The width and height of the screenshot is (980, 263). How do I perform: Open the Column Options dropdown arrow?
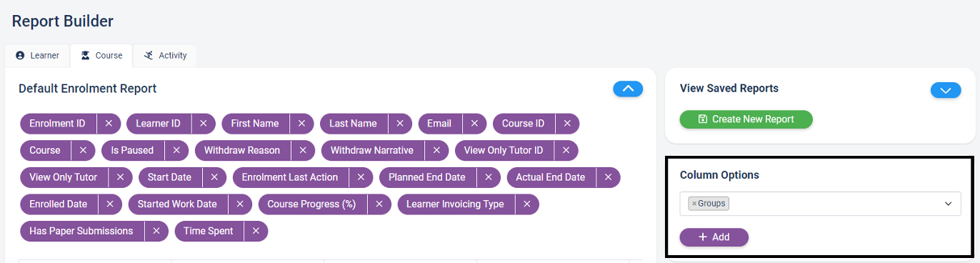point(949,204)
